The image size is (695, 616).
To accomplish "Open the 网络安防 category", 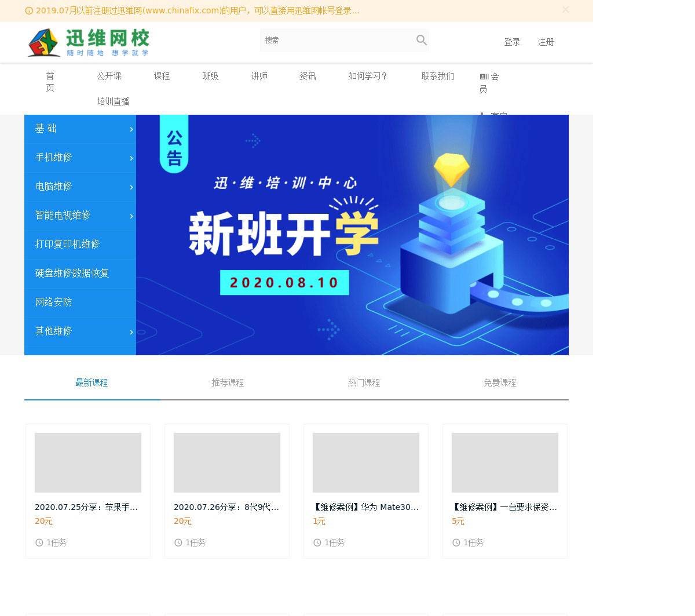I will (80, 302).
